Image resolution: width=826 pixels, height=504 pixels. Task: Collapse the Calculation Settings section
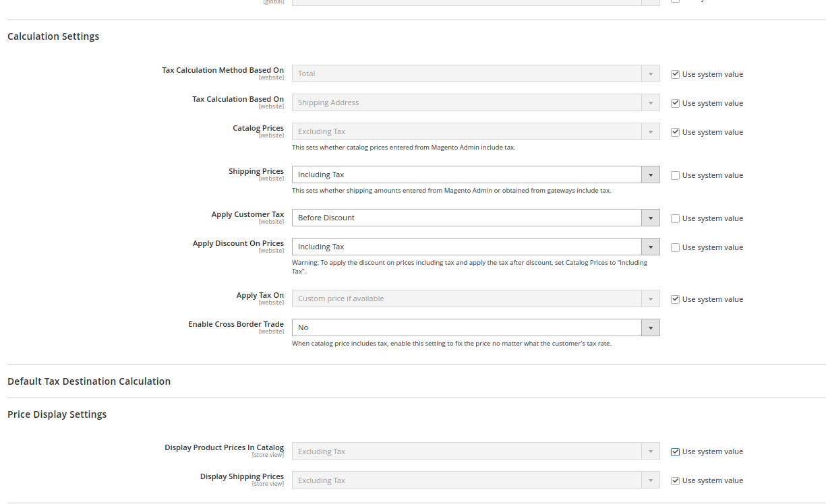tap(53, 36)
